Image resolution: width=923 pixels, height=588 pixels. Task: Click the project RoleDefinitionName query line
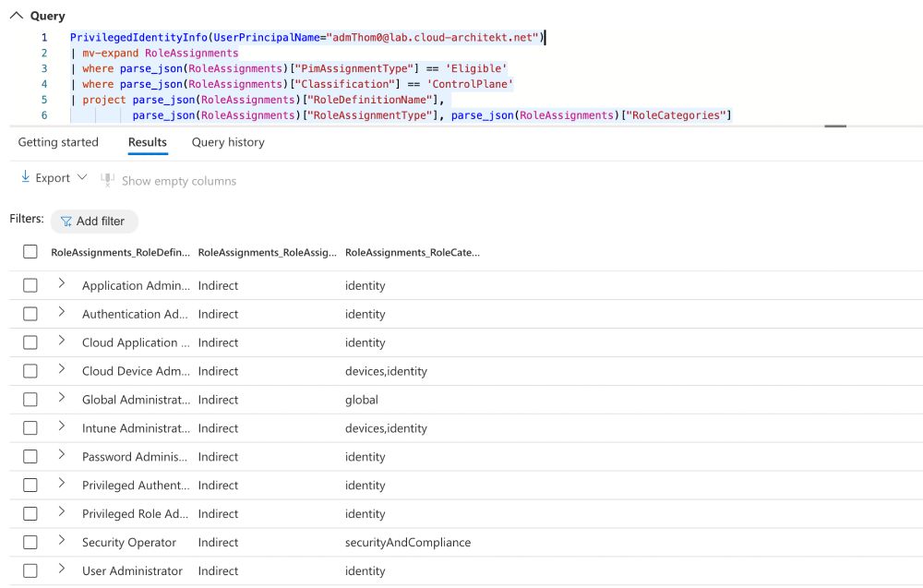258,100
